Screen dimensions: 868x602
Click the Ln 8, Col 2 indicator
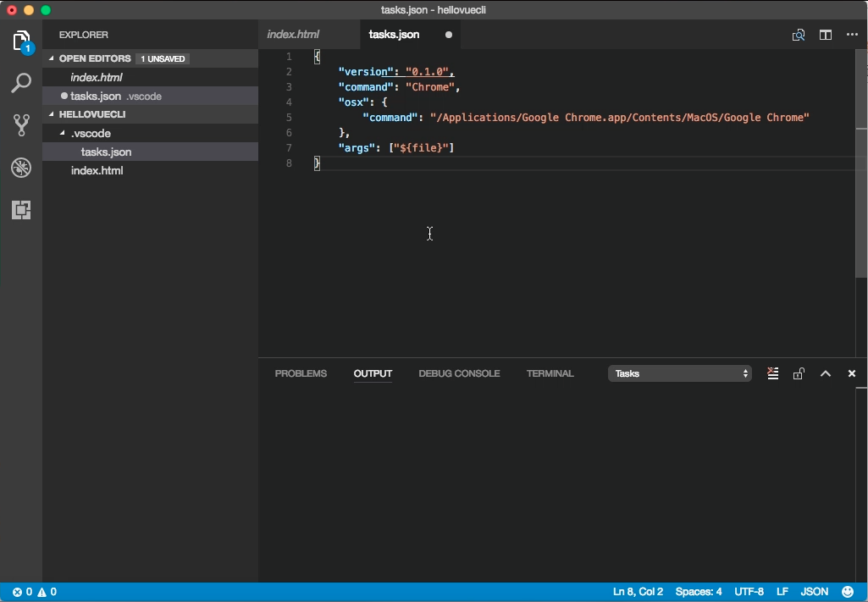(x=638, y=592)
